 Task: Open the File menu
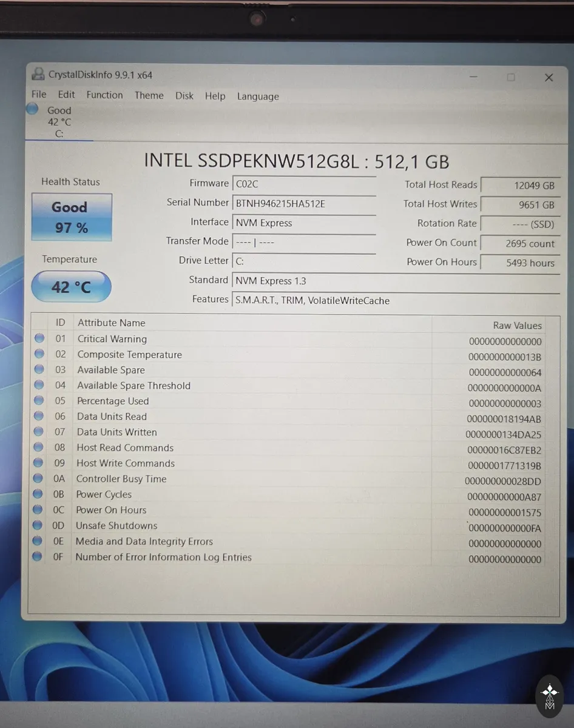[39, 94]
